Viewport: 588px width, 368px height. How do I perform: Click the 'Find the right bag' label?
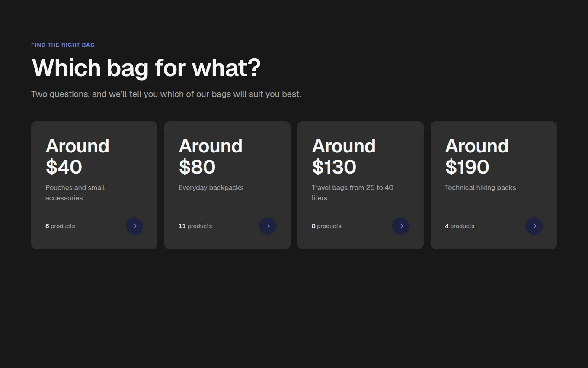[x=63, y=45]
